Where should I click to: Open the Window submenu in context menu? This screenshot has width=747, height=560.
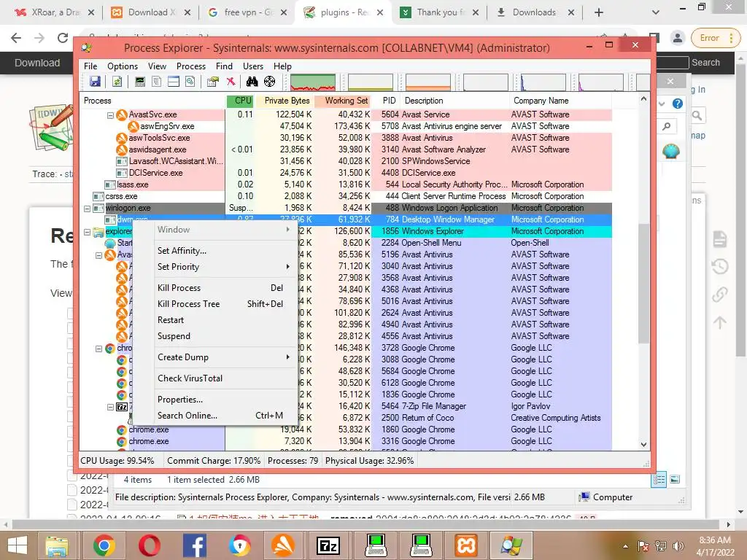223,230
